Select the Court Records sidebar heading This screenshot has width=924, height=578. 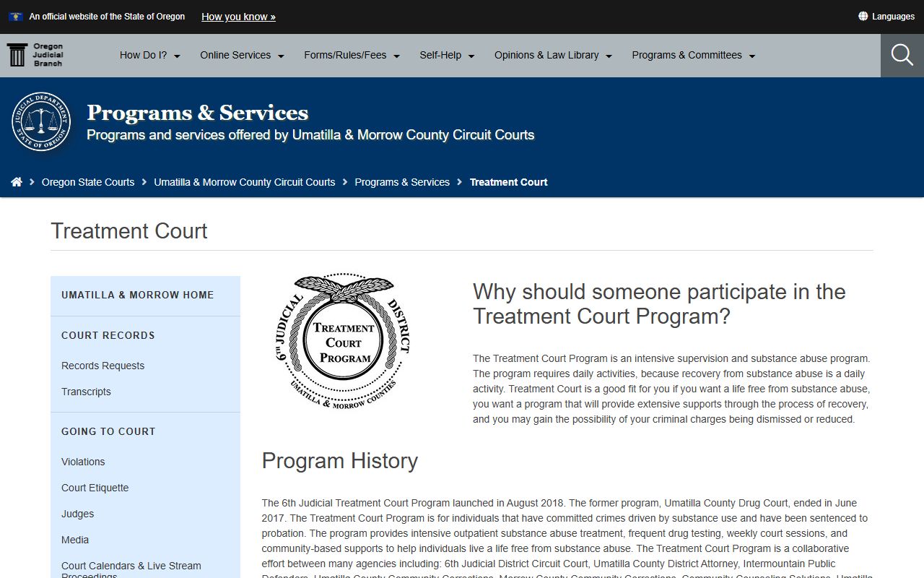(x=108, y=335)
